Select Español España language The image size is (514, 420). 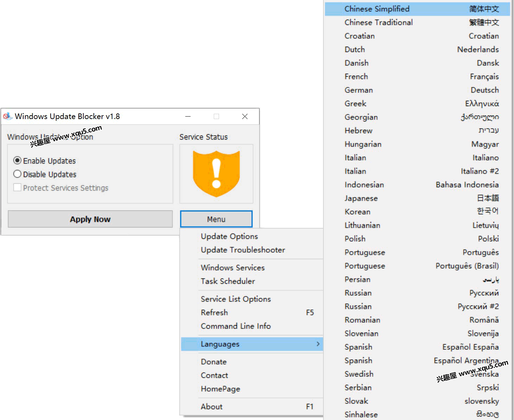[x=417, y=347]
